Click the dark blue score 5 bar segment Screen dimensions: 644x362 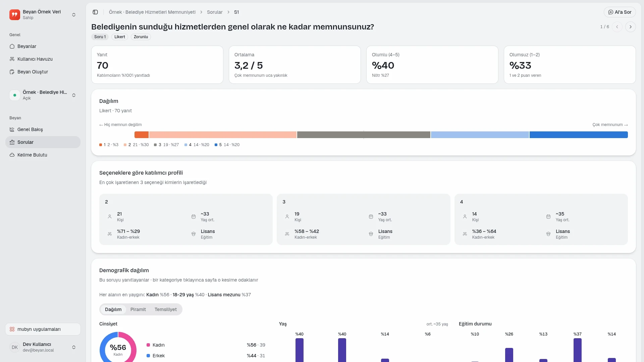tap(579, 135)
